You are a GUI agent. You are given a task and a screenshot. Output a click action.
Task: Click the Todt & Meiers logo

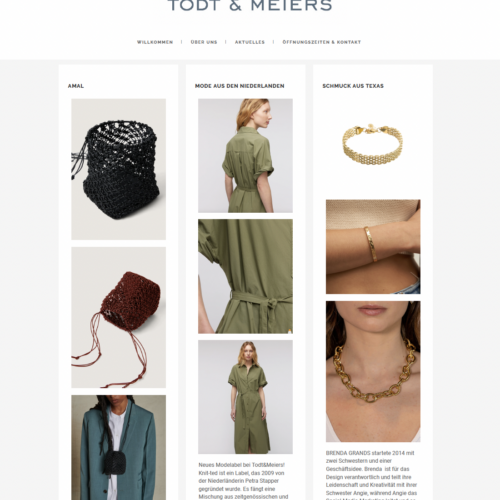pyautogui.click(x=250, y=6)
